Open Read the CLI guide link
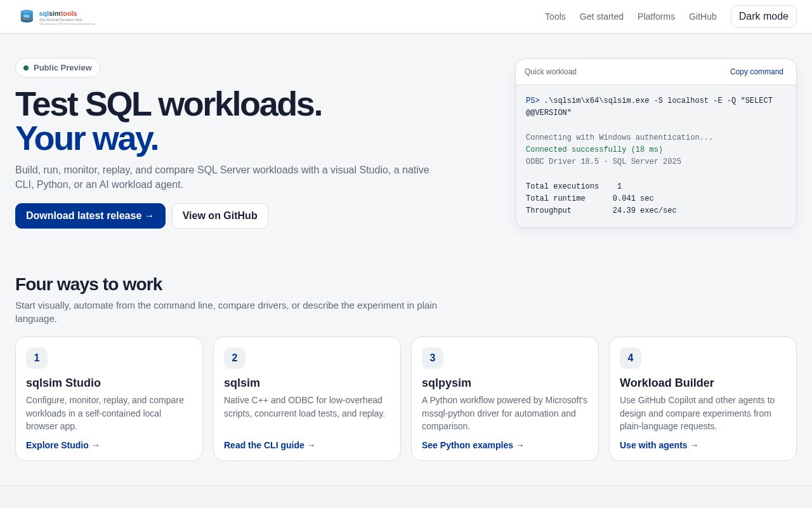This screenshot has width=812, height=508. pyautogui.click(x=270, y=445)
